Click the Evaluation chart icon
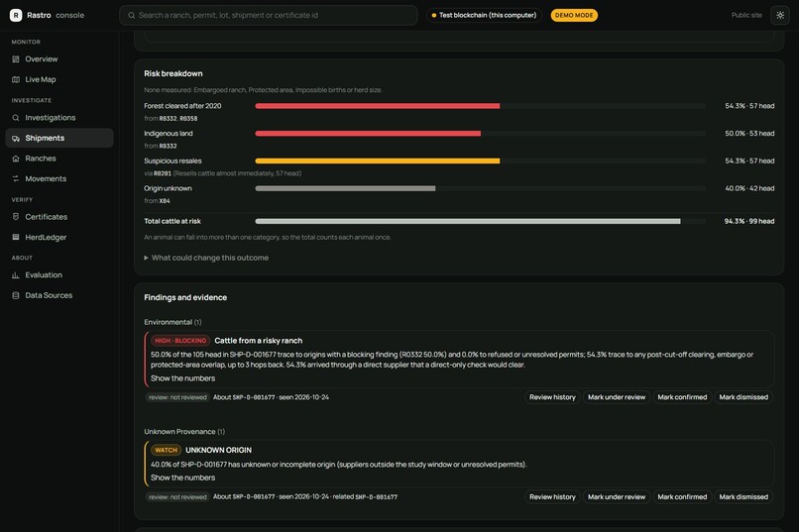Image resolution: width=799 pixels, height=532 pixels. tap(16, 274)
